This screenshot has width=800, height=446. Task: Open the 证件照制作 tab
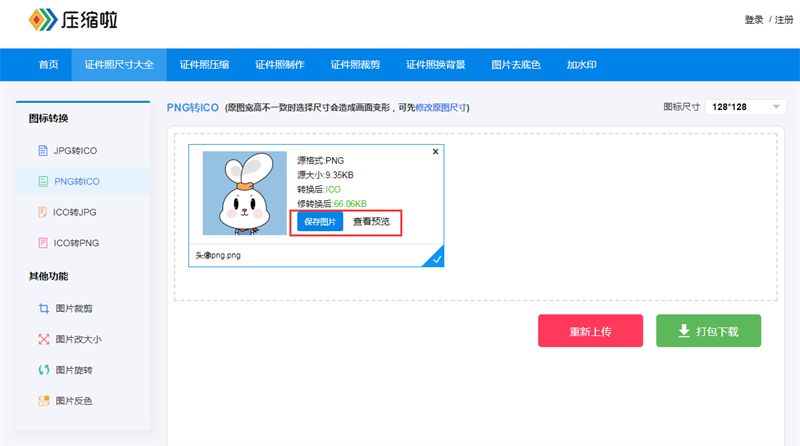click(x=280, y=65)
